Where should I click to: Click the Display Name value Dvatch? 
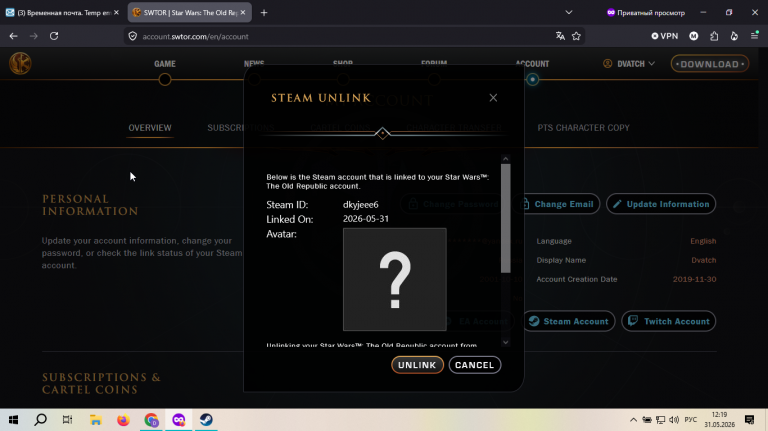[x=704, y=260]
